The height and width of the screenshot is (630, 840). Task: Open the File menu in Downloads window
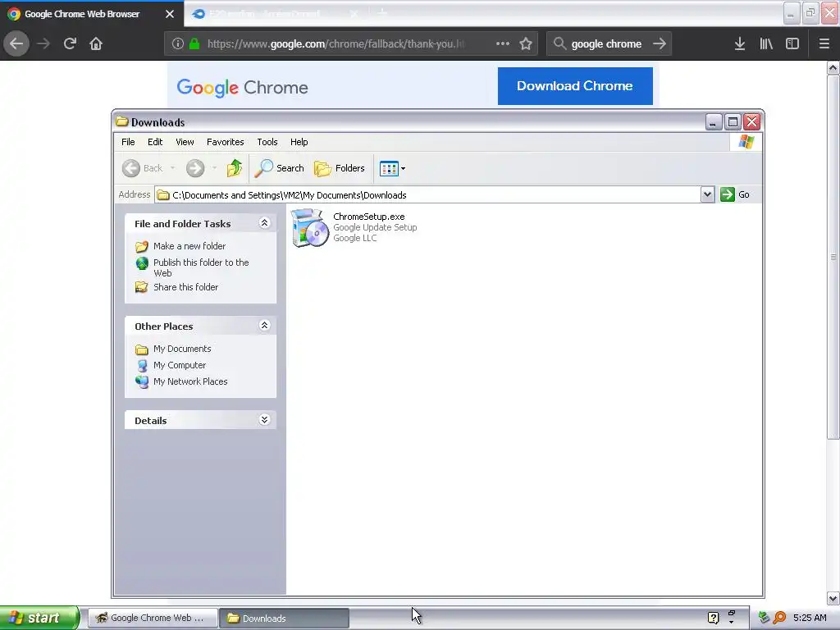(x=128, y=142)
